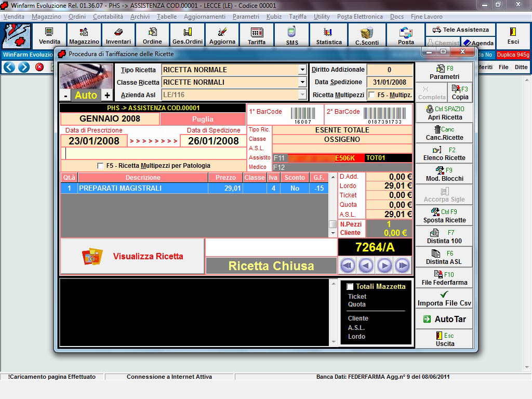Viewport: 532px width, 399px height.
Task: Click the red stop icon
Action: (39, 67)
